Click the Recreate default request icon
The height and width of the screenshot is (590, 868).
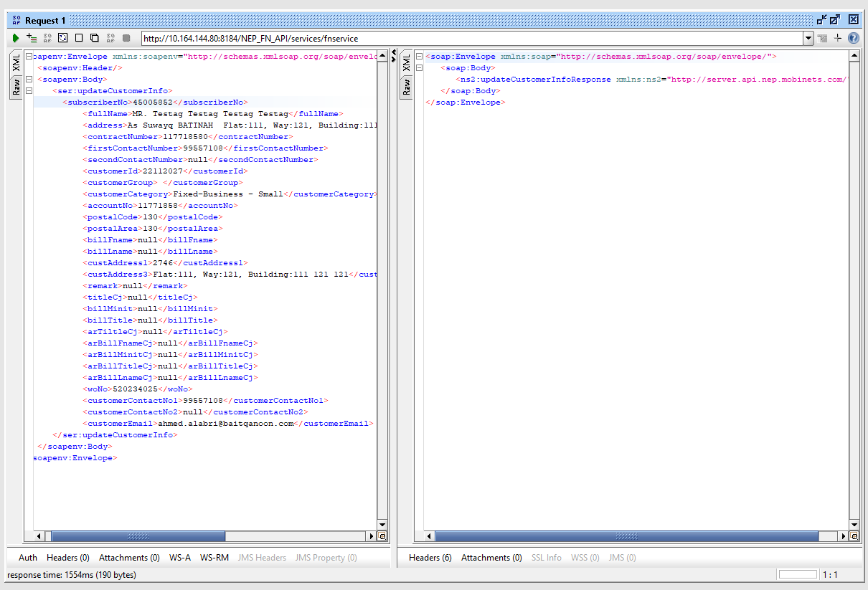tap(63, 38)
